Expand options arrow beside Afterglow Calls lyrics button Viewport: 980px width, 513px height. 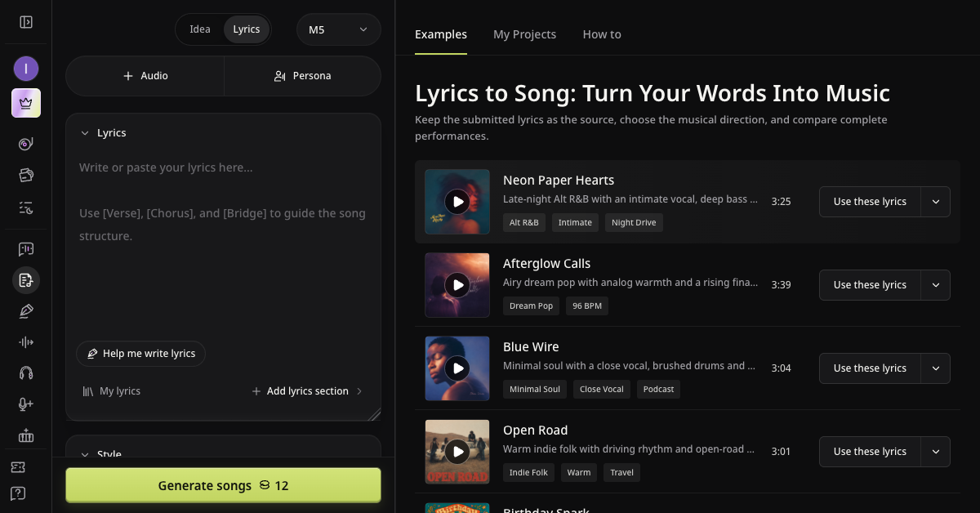point(936,285)
